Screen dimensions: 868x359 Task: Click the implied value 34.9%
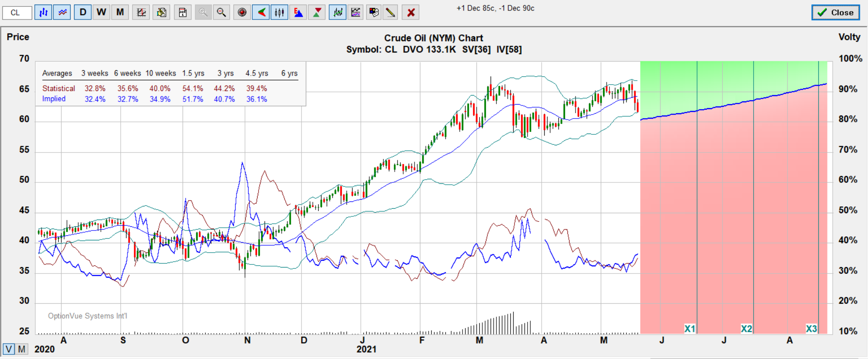(x=160, y=99)
